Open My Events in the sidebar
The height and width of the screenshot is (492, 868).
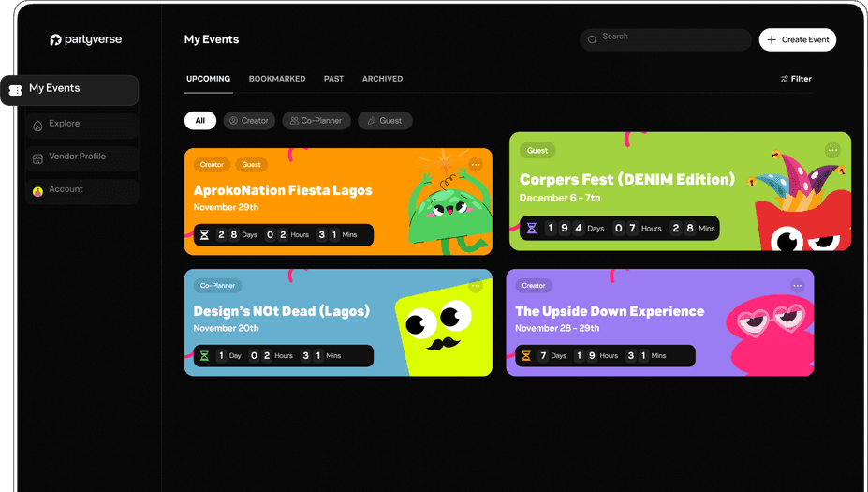(x=69, y=90)
